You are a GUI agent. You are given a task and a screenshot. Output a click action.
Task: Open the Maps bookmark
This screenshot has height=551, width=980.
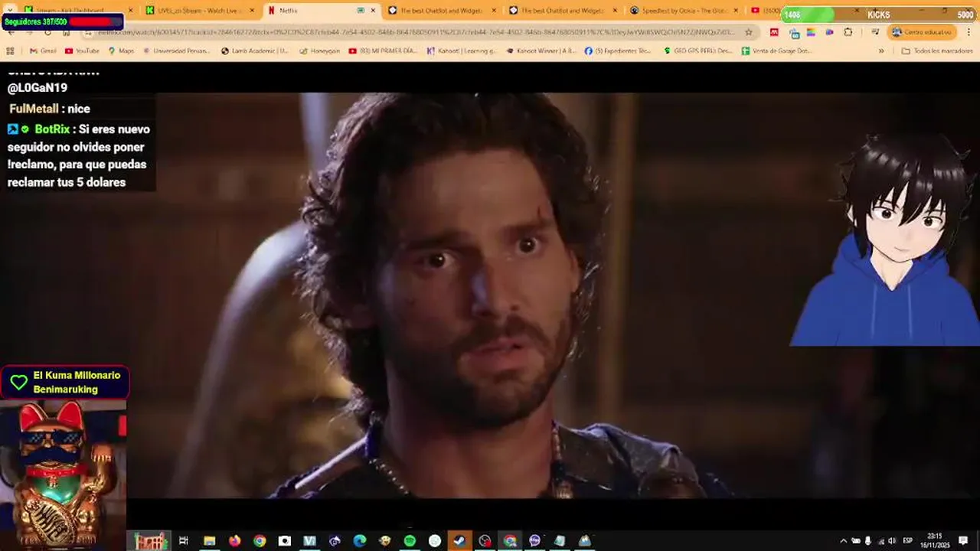(121, 51)
